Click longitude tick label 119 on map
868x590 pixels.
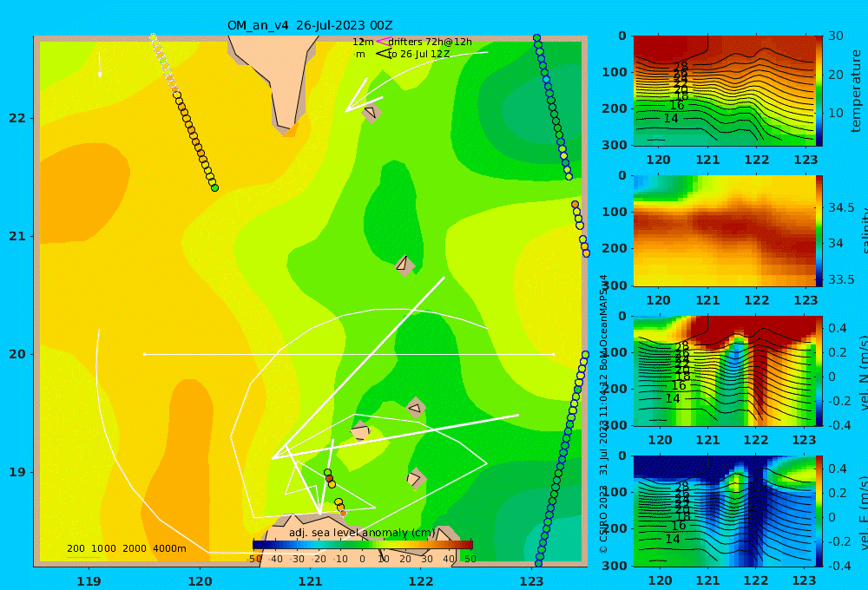pos(89,581)
